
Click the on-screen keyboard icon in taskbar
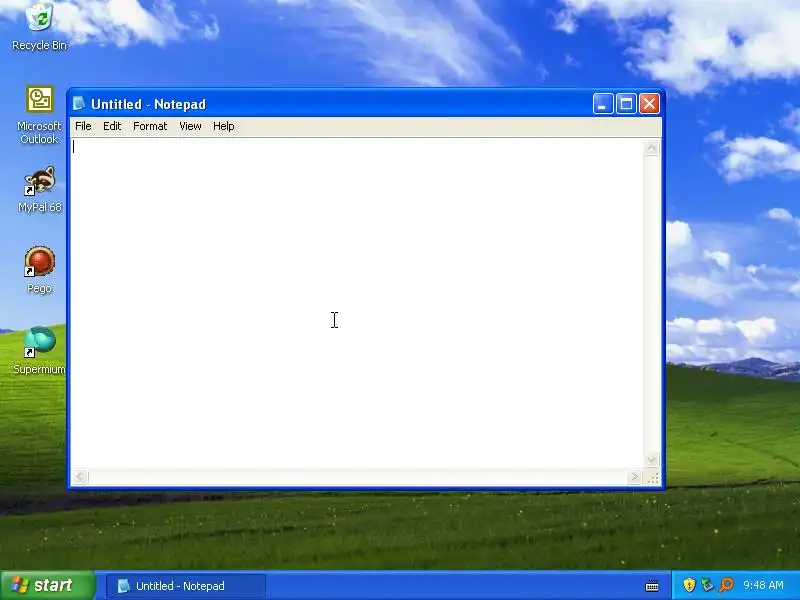652,585
